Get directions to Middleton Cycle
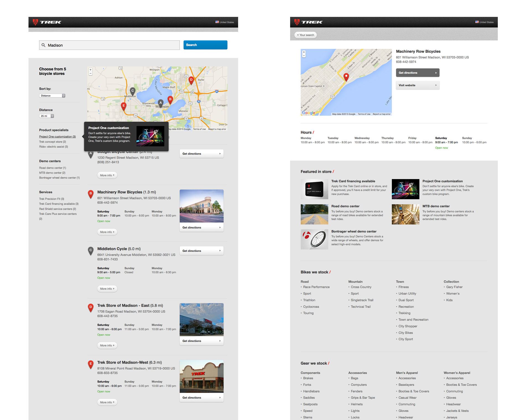531x420 pixels. point(202,251)
